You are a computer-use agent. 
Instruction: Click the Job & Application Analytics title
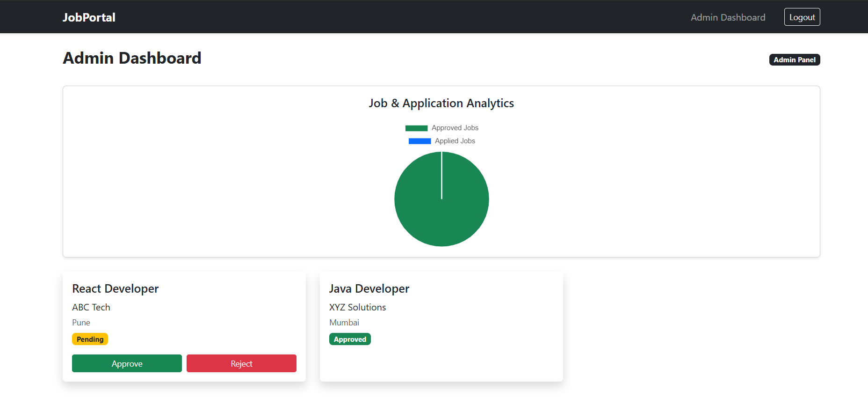(441, 103)
